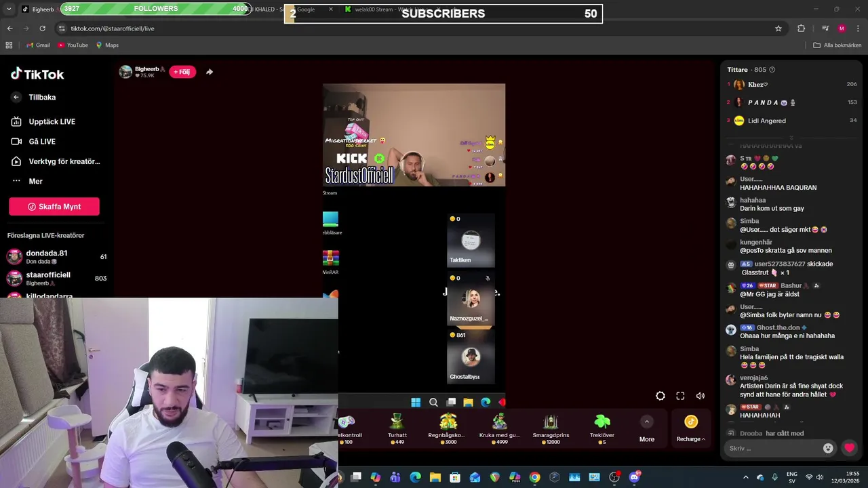This screenshot has width=868, height=488.
Task: Click Tittare info icon
Action: 772,70
